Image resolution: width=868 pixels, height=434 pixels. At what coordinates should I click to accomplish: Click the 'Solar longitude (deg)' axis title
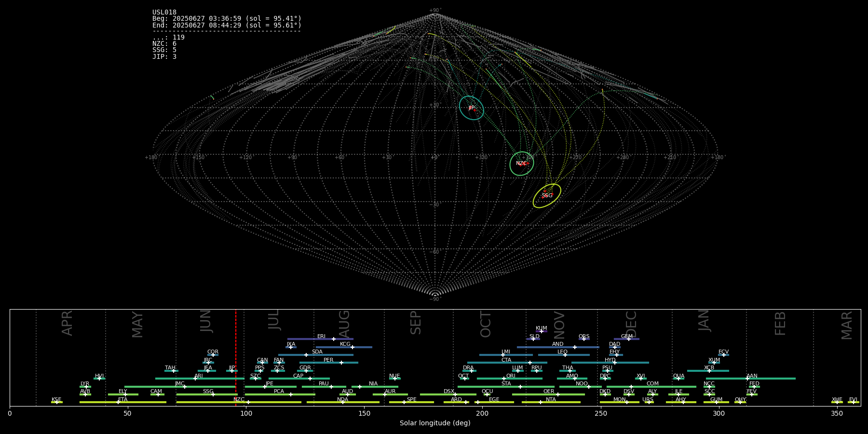(x=435, y=423)
